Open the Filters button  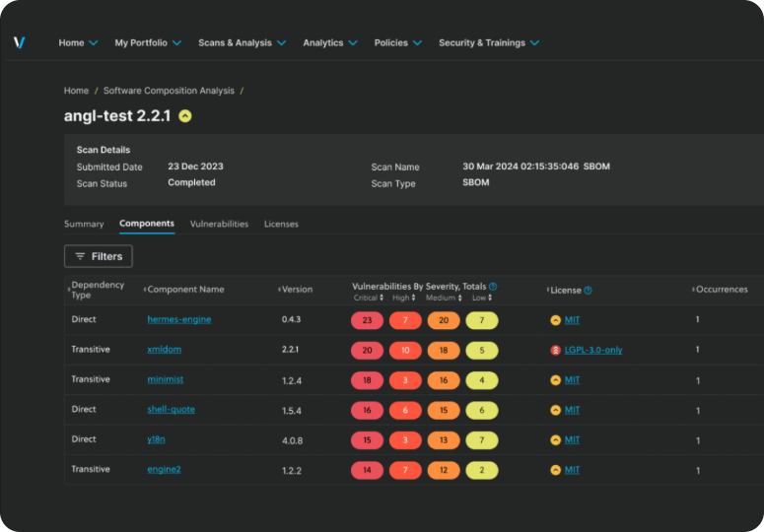tap(99, 256)
